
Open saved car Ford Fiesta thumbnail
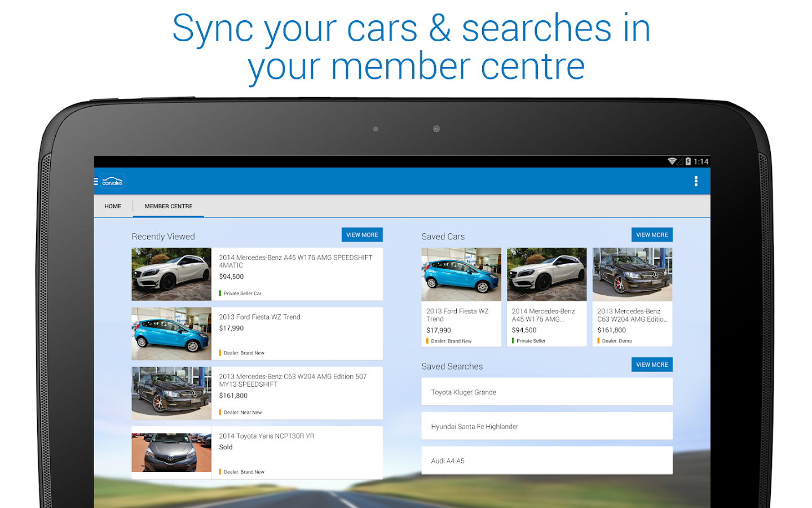click(461, 274)
